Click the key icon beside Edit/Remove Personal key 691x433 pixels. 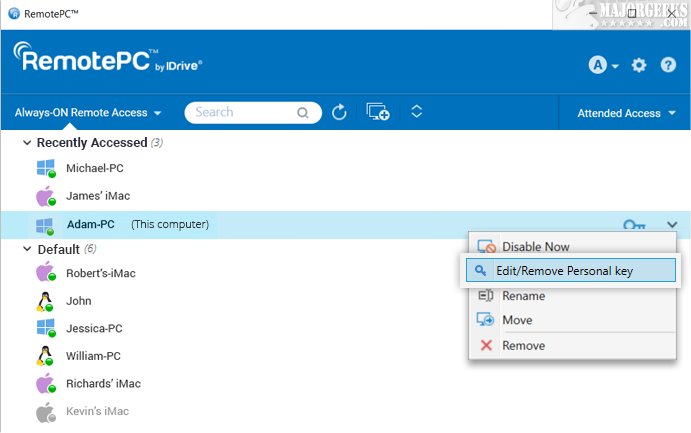480,270
